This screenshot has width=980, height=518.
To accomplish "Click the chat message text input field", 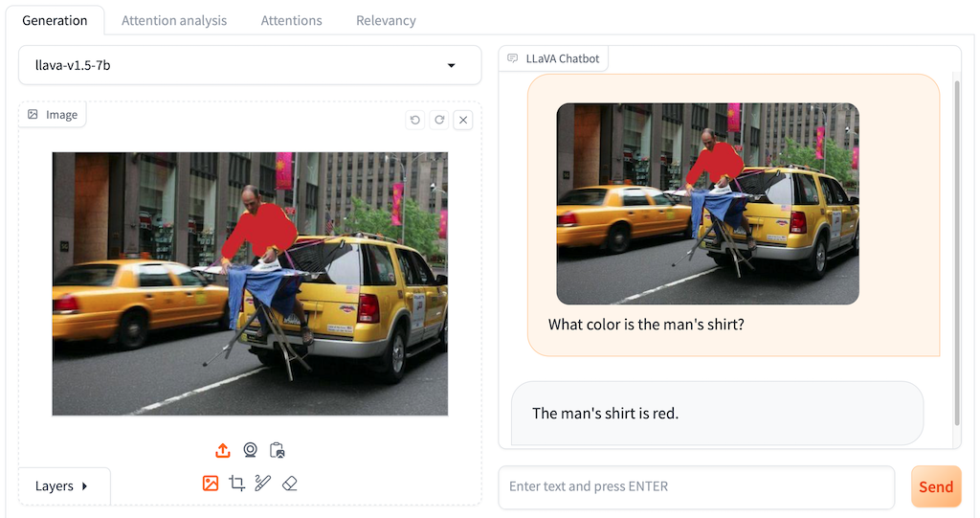I will pyautogui.click(x=696, y=486).
